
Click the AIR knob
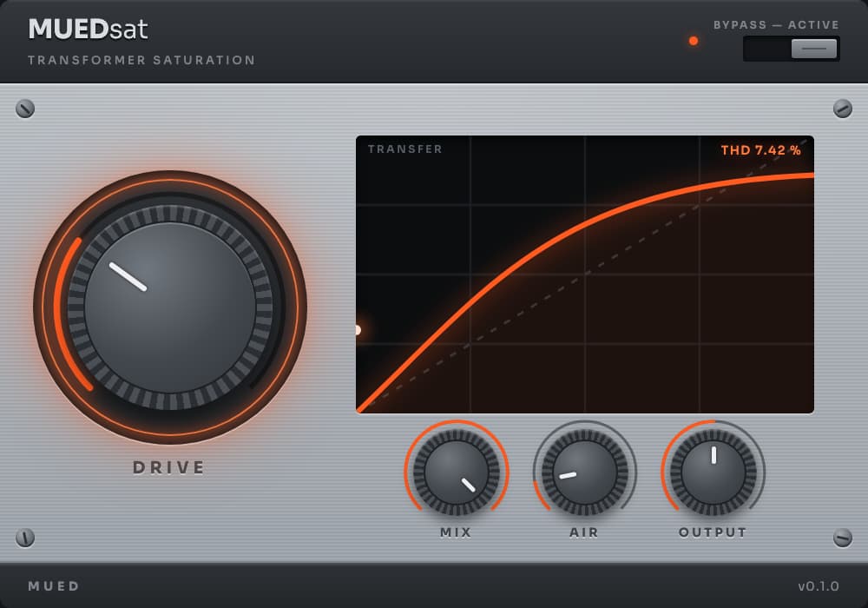click(x=584, y=473)
